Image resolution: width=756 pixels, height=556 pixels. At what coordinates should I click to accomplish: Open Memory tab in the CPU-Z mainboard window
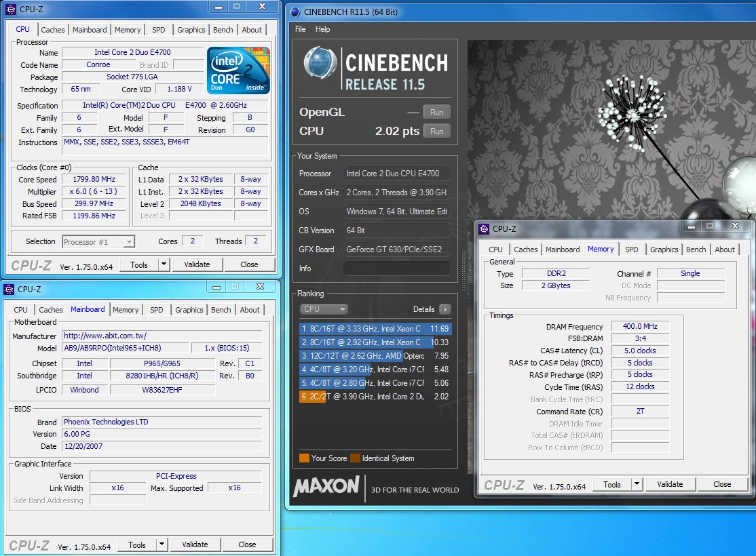coord(126,310)
